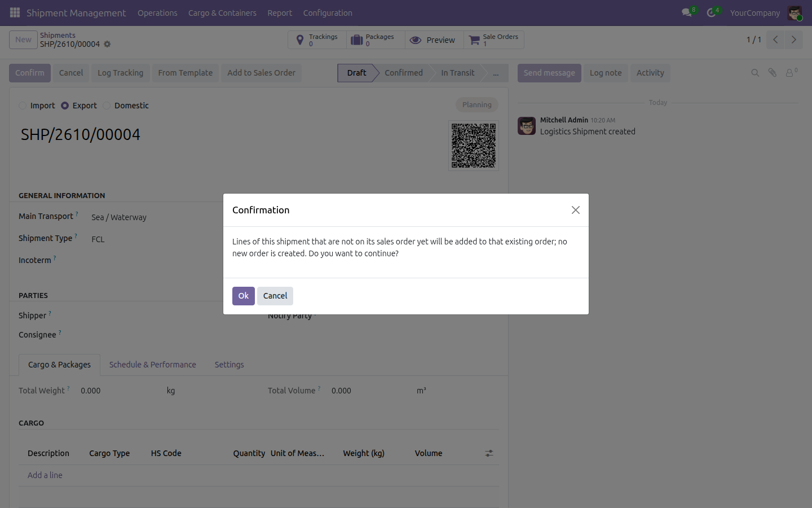Open the Configuration menu
812x508 pixels.
pyautogui.click(x=328, y=13)
